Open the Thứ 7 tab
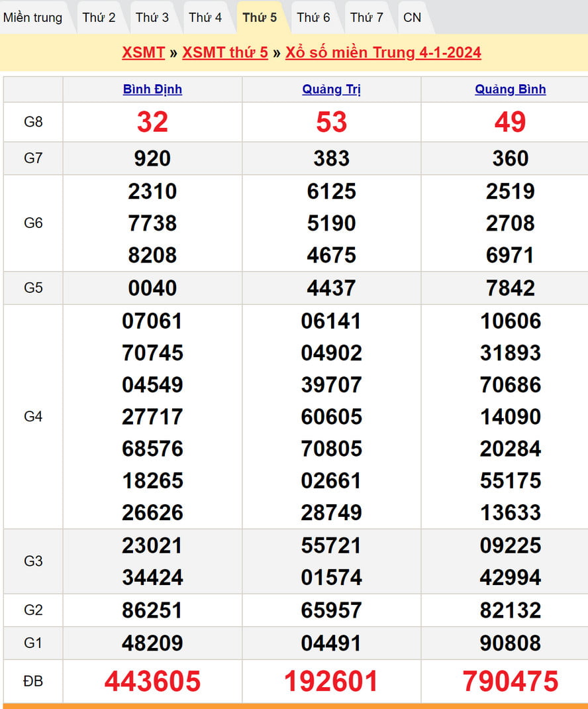 [367, 18]
